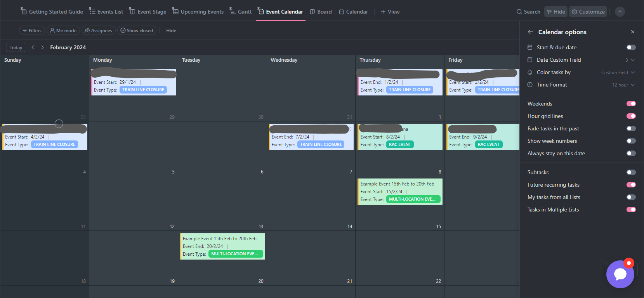Viewport: 644px width, 298px height.
Task: Click the Date Custom Field calendar icon
Action: (530, 60)
